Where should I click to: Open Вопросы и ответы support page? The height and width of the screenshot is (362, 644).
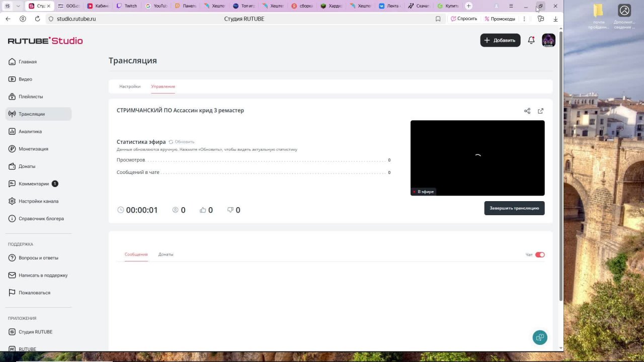(x=38, y=258)
